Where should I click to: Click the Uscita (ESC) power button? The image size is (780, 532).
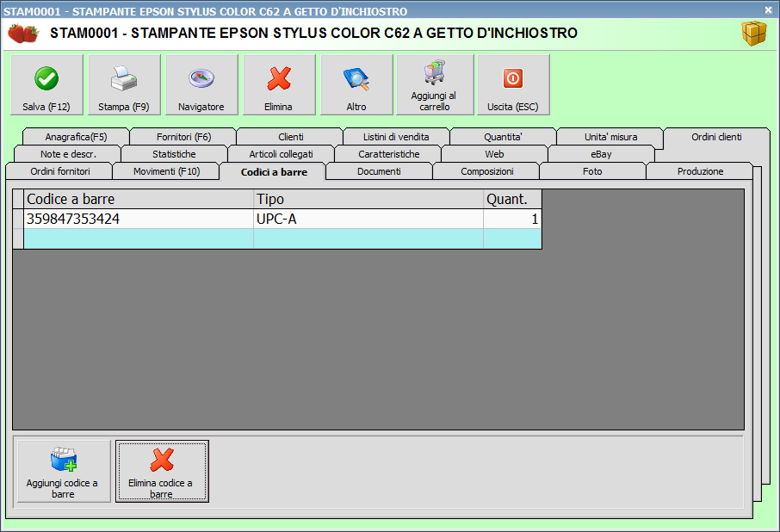[513, 85]
